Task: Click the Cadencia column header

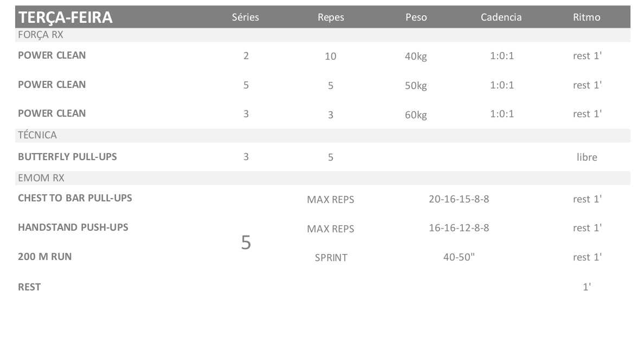Action: 501,17
